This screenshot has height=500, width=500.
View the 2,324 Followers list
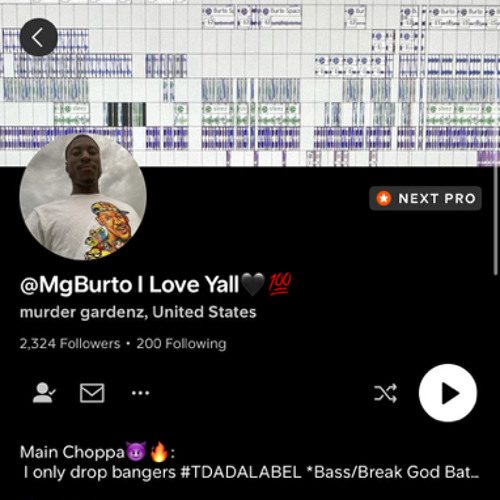coord(70,344)
